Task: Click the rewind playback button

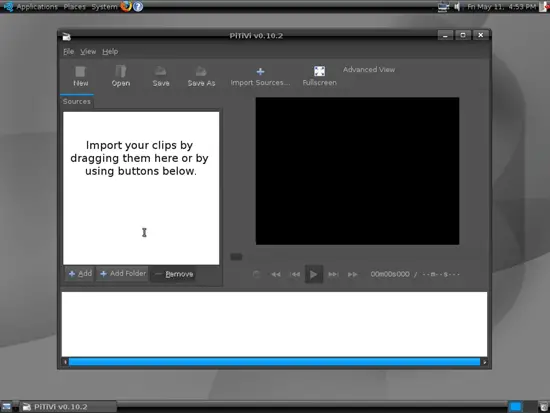Action: click(276, 274)
